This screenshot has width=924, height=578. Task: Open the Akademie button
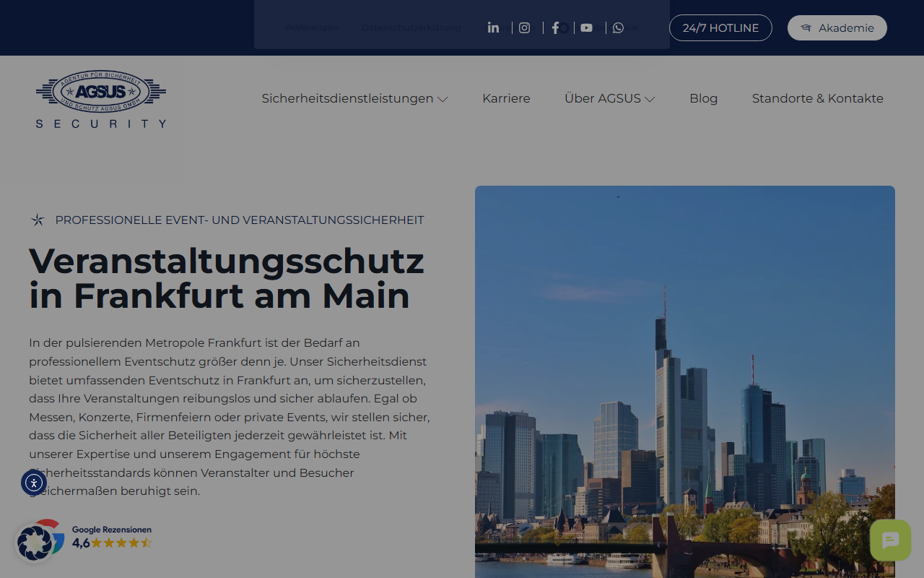point(837,28)
